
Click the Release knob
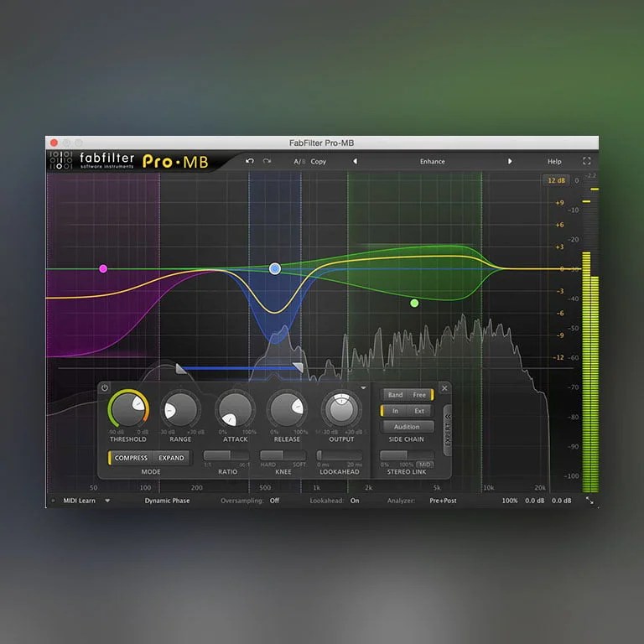(x=287, y=409)
